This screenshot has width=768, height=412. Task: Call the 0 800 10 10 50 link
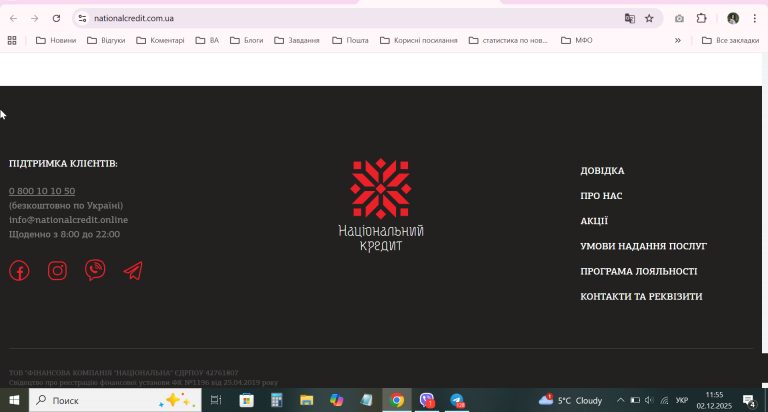[x=42, y=191]
